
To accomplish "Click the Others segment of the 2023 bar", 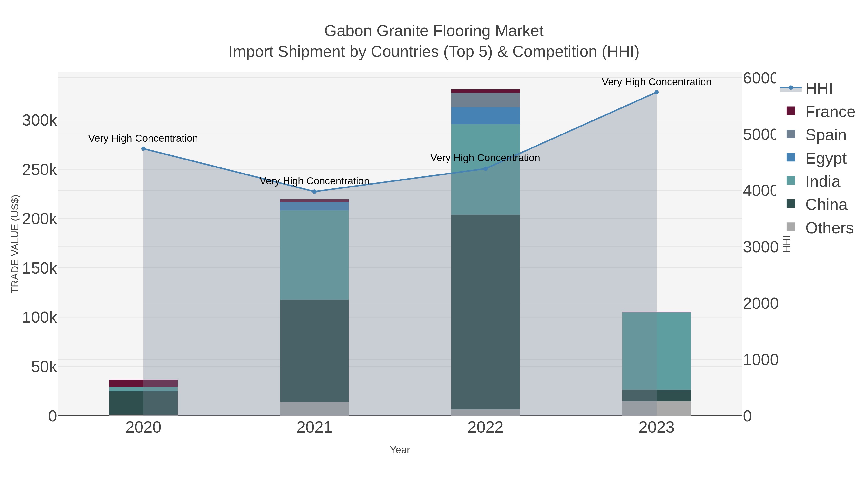I will click(656, 408).
